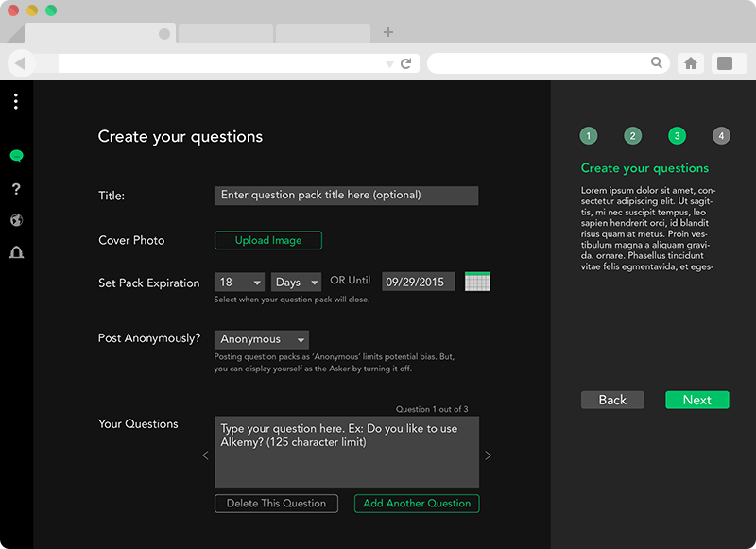Click Add Another Question button
This screenshot has height=549, width=756.
pos(417,504)
